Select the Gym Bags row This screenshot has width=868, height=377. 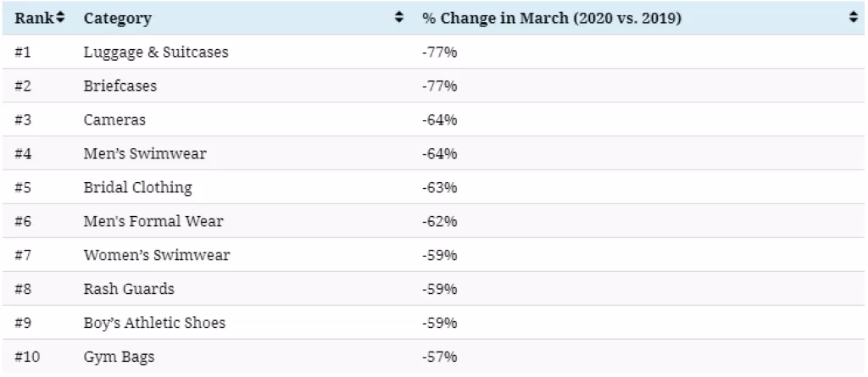click(120, 358)
